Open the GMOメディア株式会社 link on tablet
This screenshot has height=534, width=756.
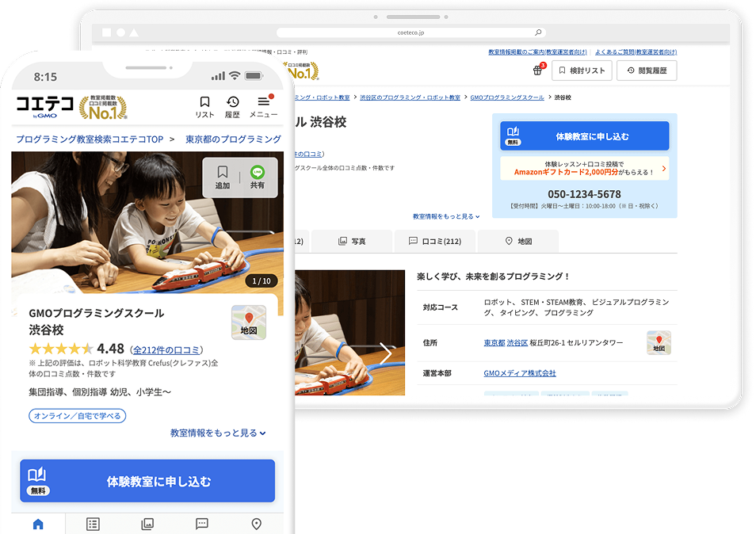(520, 373)
